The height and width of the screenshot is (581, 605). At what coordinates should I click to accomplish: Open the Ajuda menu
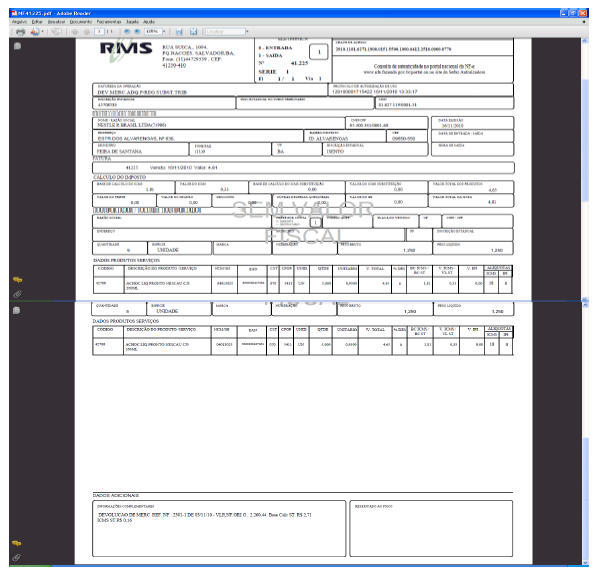pos(149,22)
